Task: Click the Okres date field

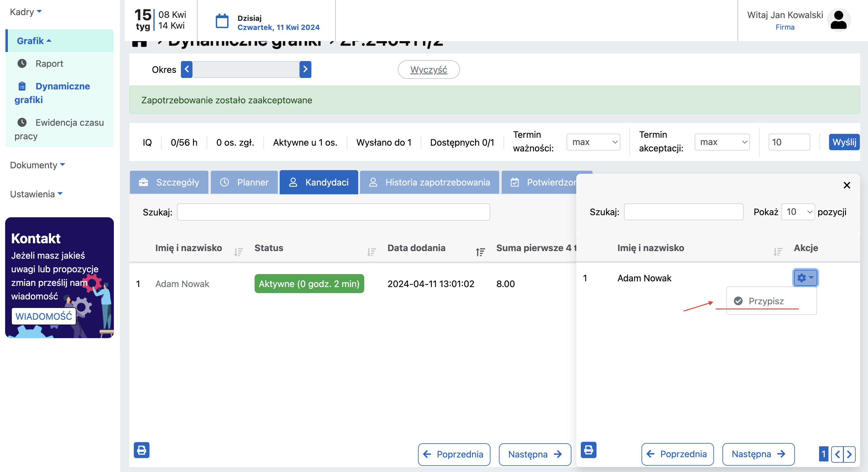Action: click(246, 70)
